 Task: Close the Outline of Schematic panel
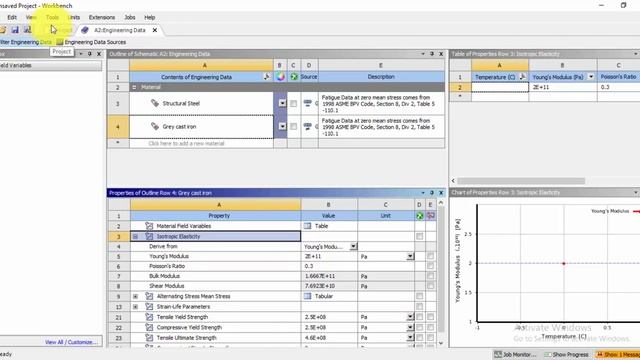click(441, 54)
